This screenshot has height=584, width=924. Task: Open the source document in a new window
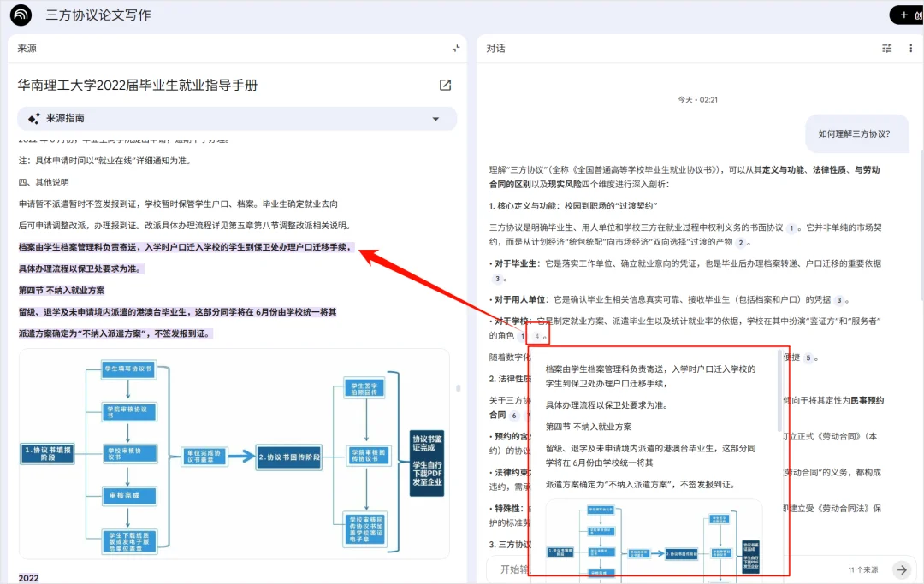(444, 85)
